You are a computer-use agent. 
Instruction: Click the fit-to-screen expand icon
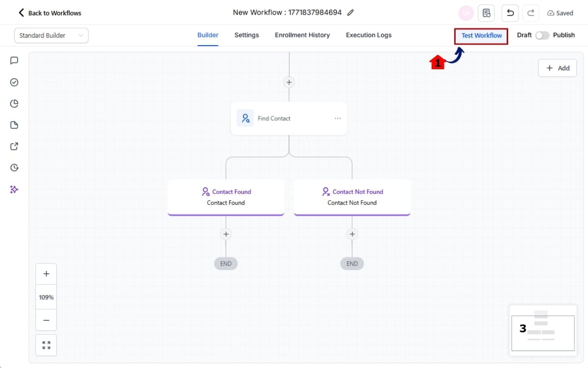point(46,345)
